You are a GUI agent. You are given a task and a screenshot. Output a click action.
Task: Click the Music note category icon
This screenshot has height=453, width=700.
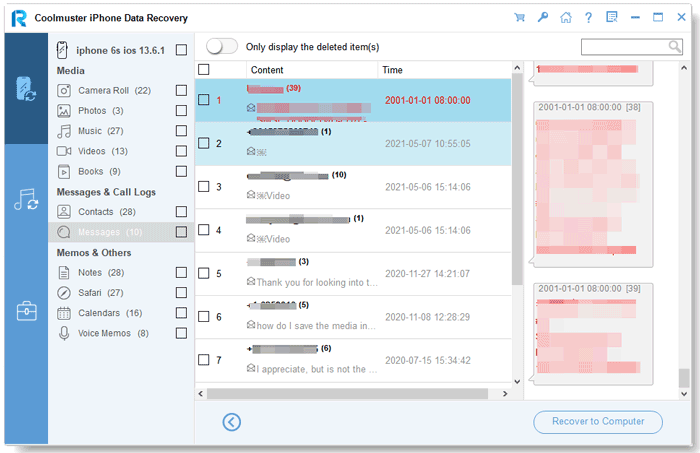[x=64, y=131]
